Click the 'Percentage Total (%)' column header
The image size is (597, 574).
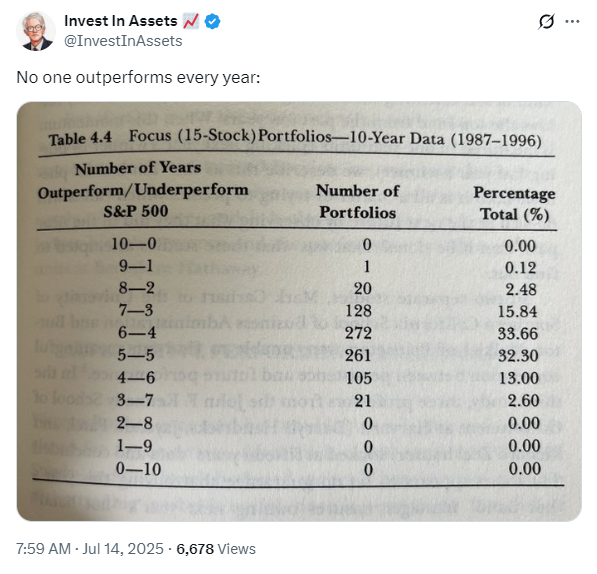(x=514, y=204)
